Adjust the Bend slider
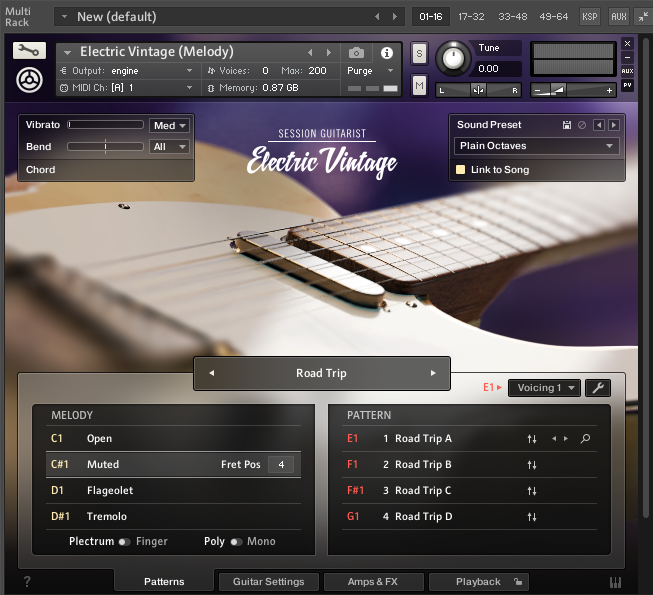 (106, 147)
